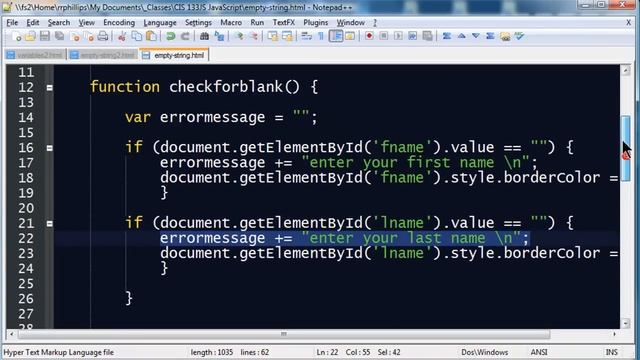The height and width of the screenshot is (360, 640).
Task: Collapse the if block at line 21
Action: (x=49, y=223)
